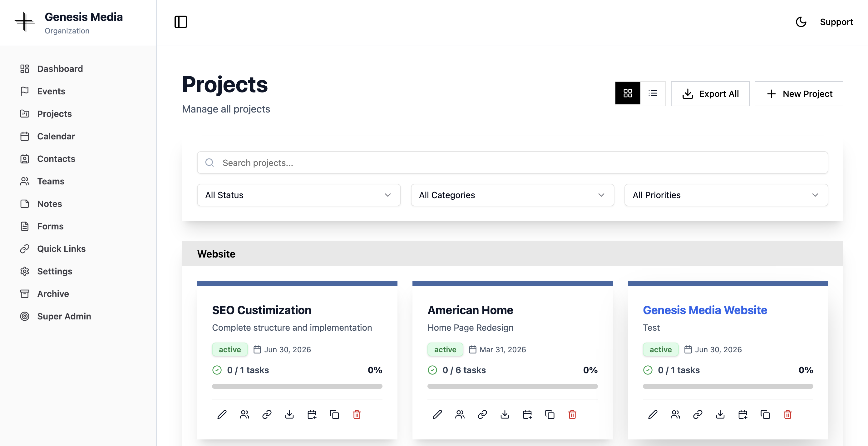Click American Home progress bar
The width and height of the screenshot is (868, 446).
pyautogui.click(x=512, y=386)
